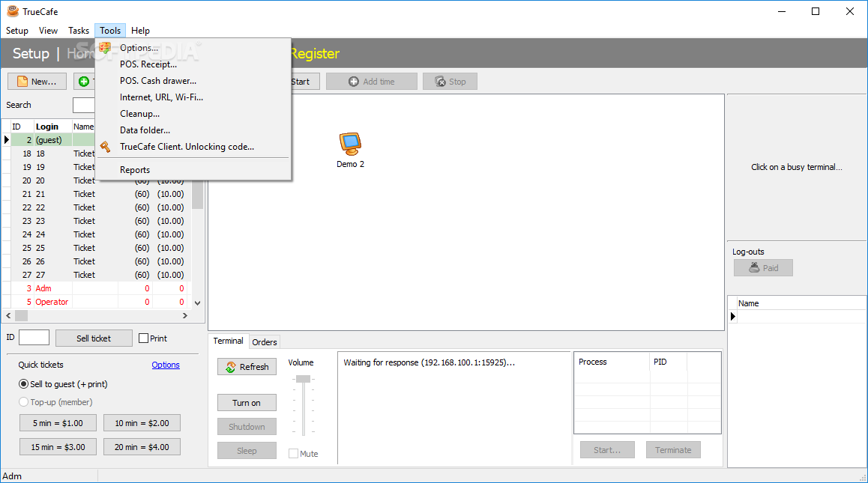
Task: Click the Process column header
Action: click(x=612, y=362)
